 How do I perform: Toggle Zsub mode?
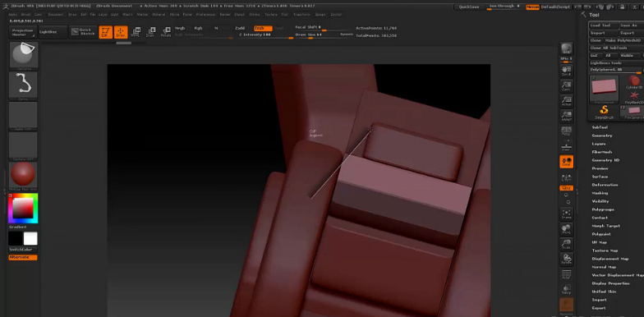[x=263, y=28]
